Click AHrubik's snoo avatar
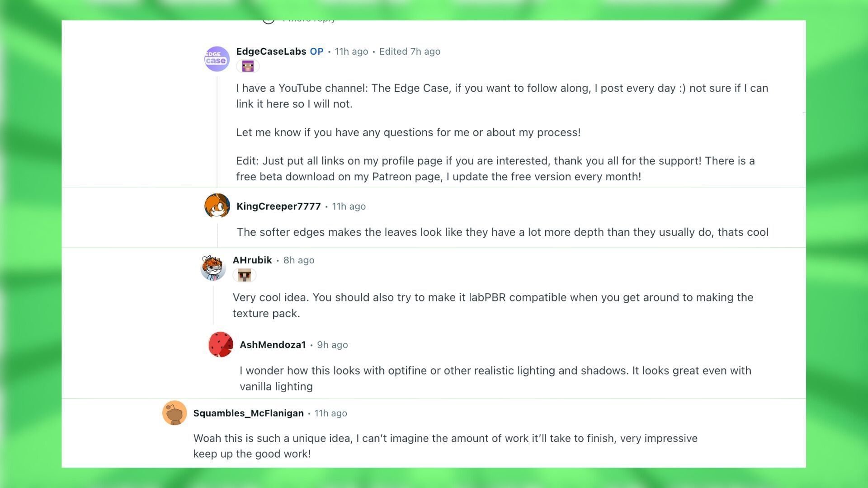The width and height of the screenshot is (868, 488). pyautogui.click(x=213, y=267)
